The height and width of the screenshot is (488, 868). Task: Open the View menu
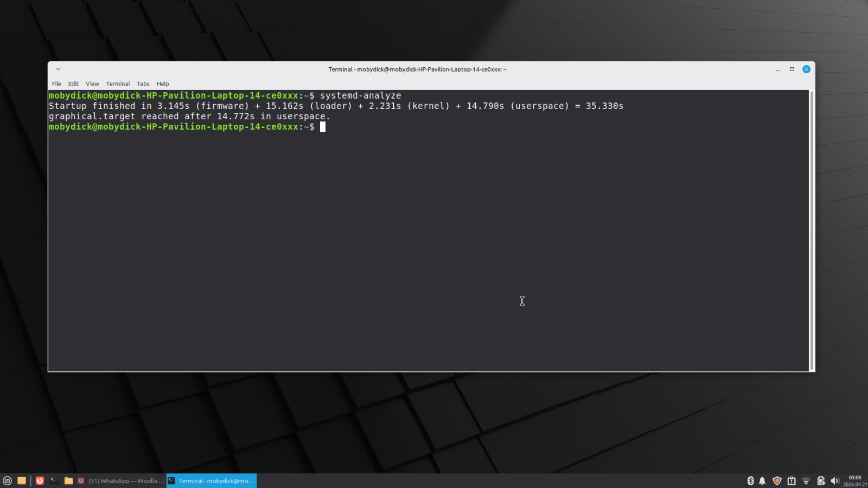coord(92,84)
